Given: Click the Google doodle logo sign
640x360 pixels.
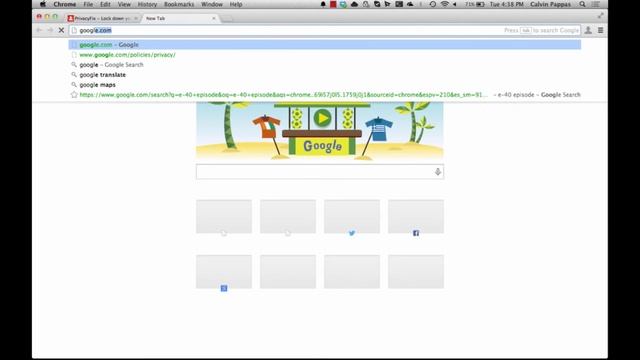Looking at the screenshot, I should tap(322, 146).
